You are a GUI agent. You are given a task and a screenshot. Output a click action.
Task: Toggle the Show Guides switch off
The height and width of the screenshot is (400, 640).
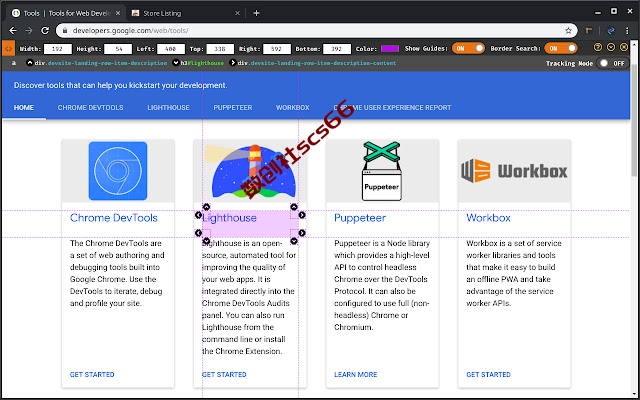[x=468, y=49]
